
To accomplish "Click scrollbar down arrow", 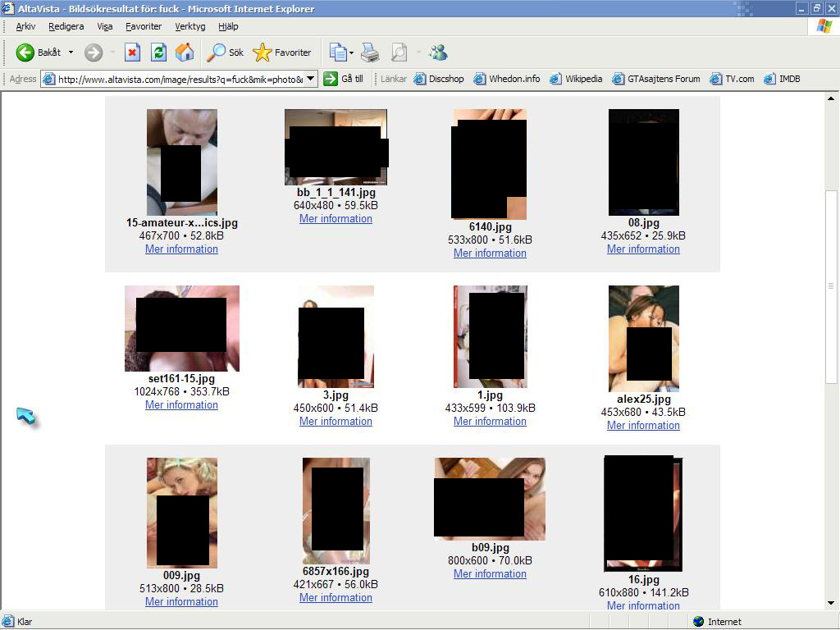I will 831,603.
